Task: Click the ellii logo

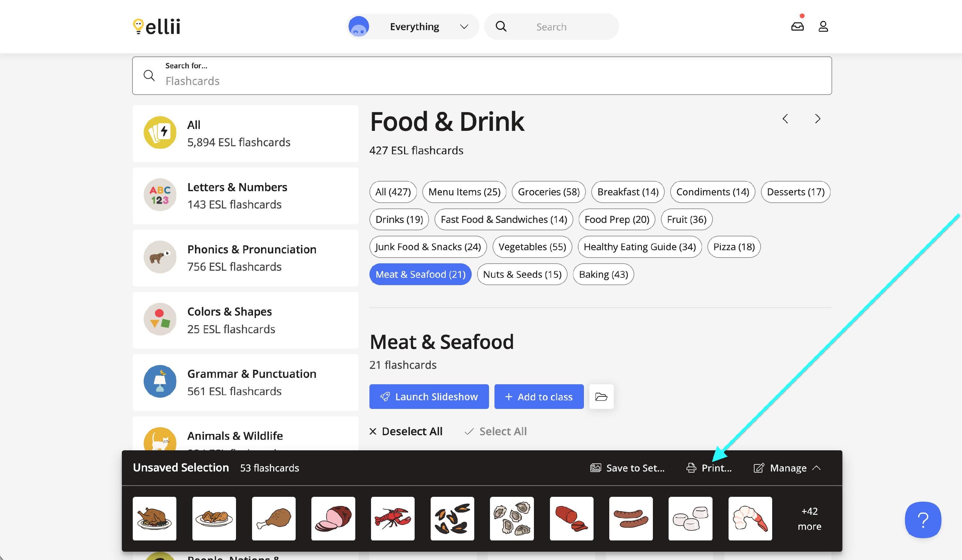Action: tap(156, 26)
